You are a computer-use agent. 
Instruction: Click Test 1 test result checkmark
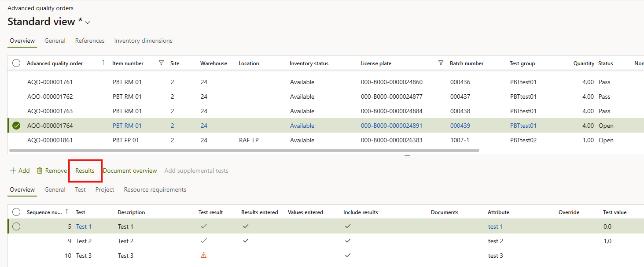click(x=203, y=226)
